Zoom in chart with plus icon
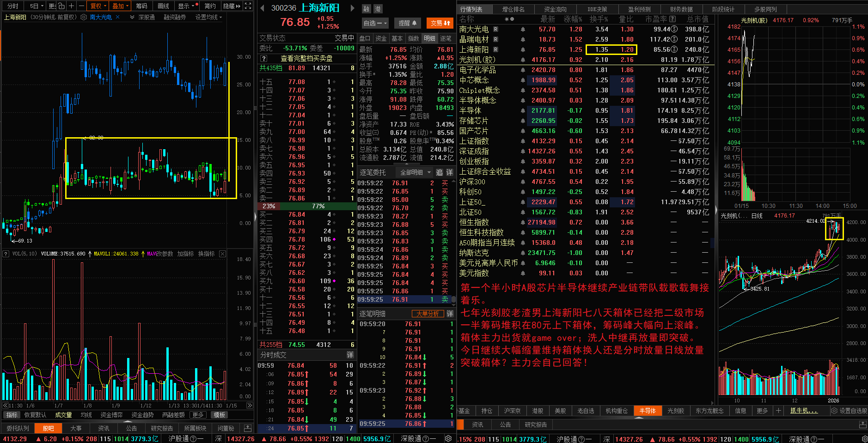This screenshot has height=443, width=868. [71, 6]
